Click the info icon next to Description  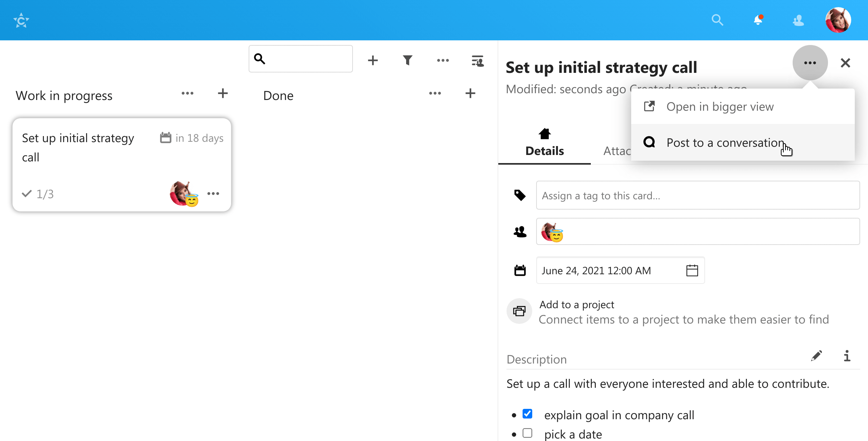(x=847, y=356)
